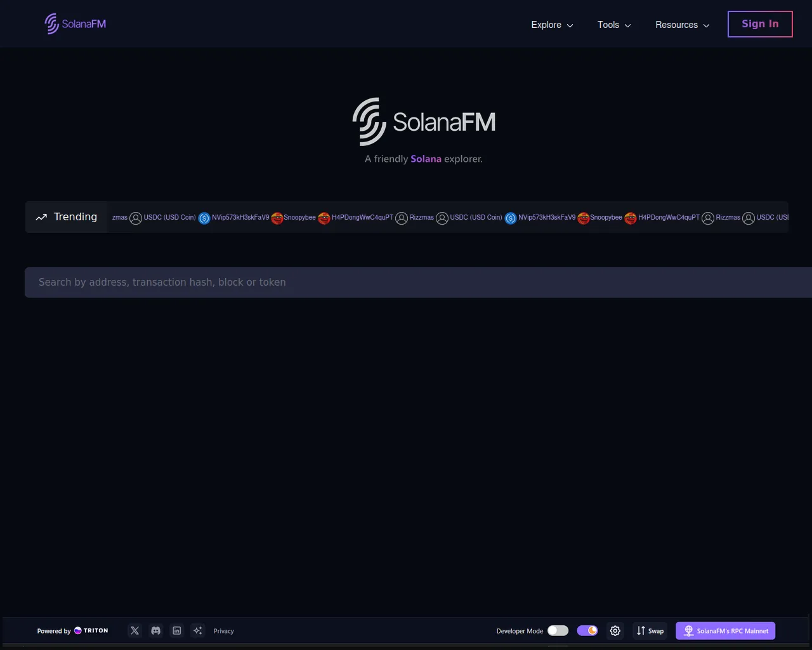812x650 pixels.
Task: Select the second Snoopybee trending entry
Action: [x=606, y=217]
